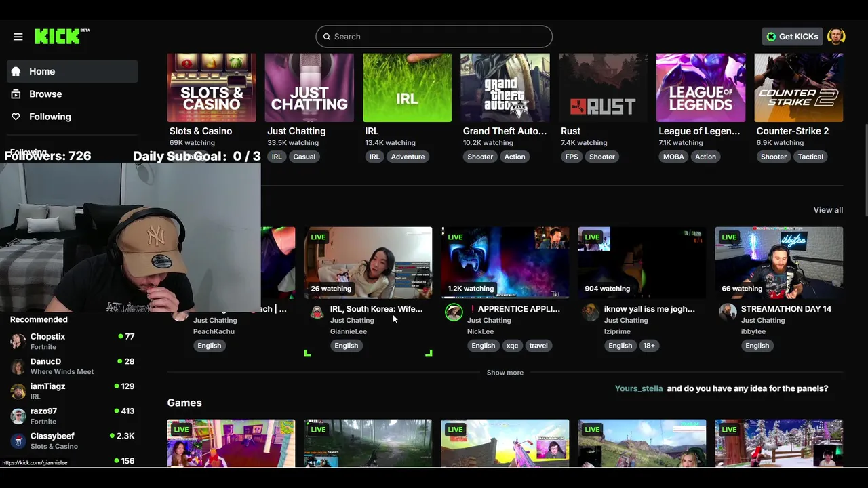This screenshot has height=488, width=868.
Task: Click the View all link
Action: pos(828,210)
